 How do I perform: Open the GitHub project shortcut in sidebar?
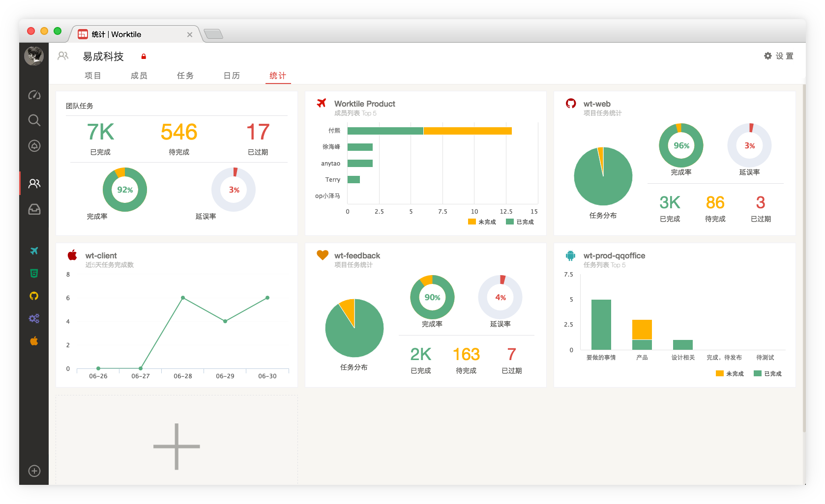coord(34,296)
